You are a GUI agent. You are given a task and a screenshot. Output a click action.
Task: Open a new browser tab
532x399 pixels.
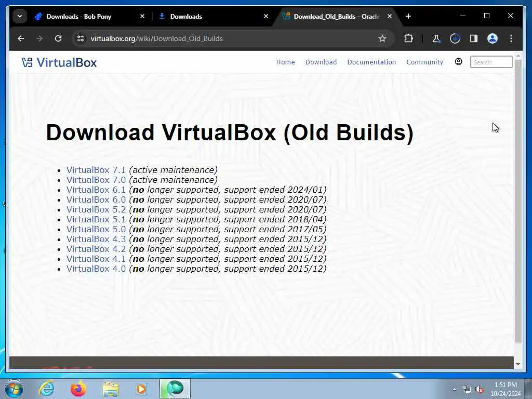click(x=408, y=16)
